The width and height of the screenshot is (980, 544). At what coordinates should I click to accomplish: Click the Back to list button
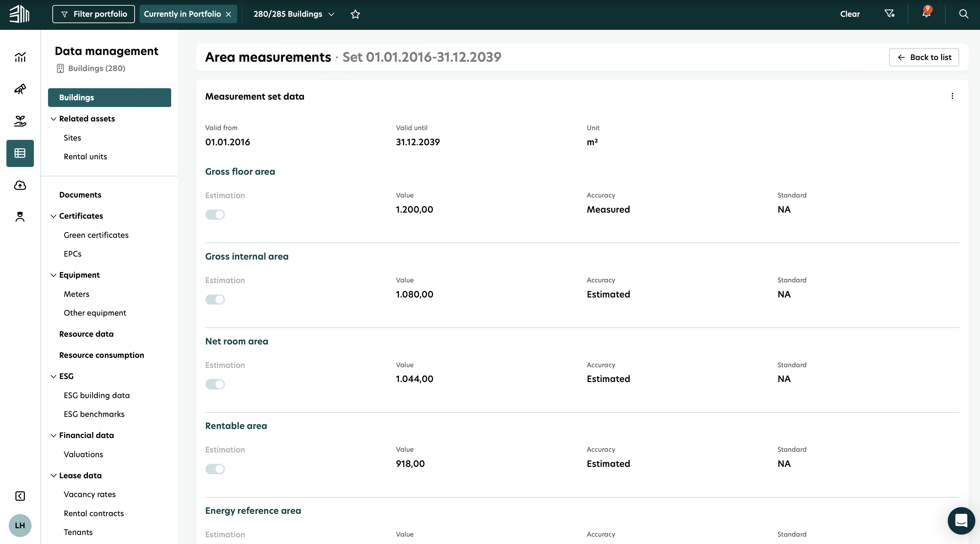tap(924, 57)
